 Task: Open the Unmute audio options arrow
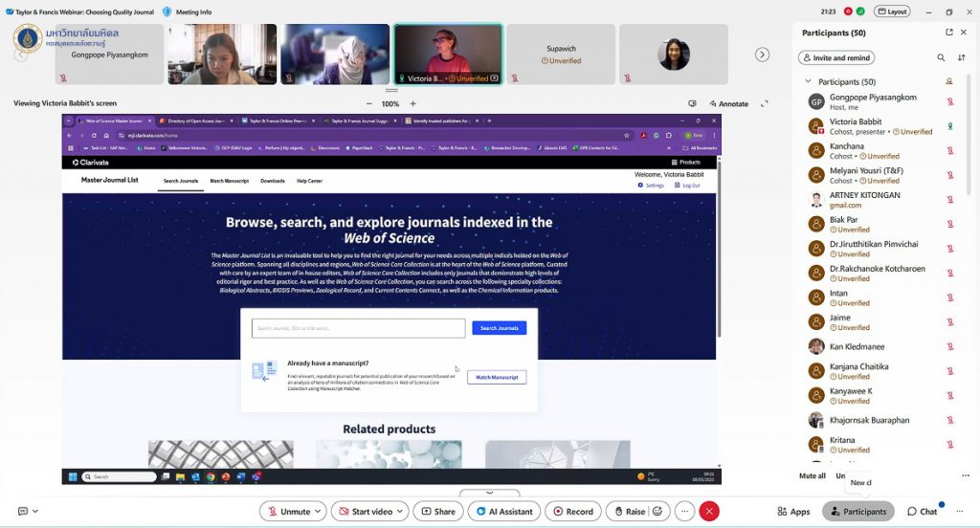319,512
